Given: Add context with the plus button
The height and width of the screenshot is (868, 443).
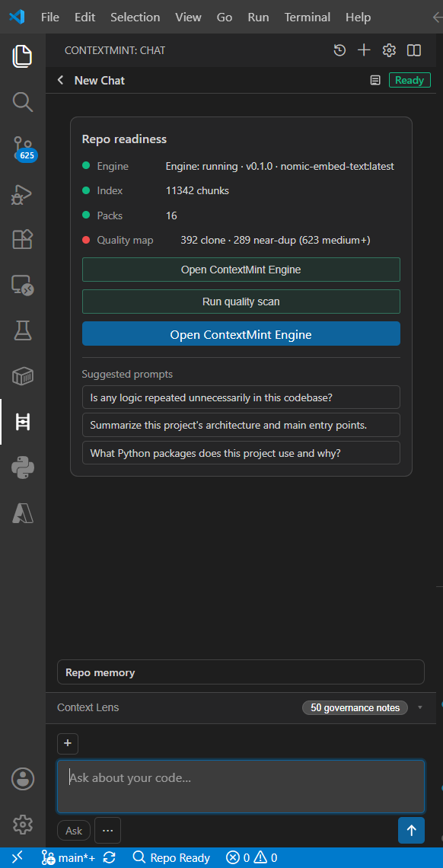Looking at the screenshot, I should click(x=68, y=743).
